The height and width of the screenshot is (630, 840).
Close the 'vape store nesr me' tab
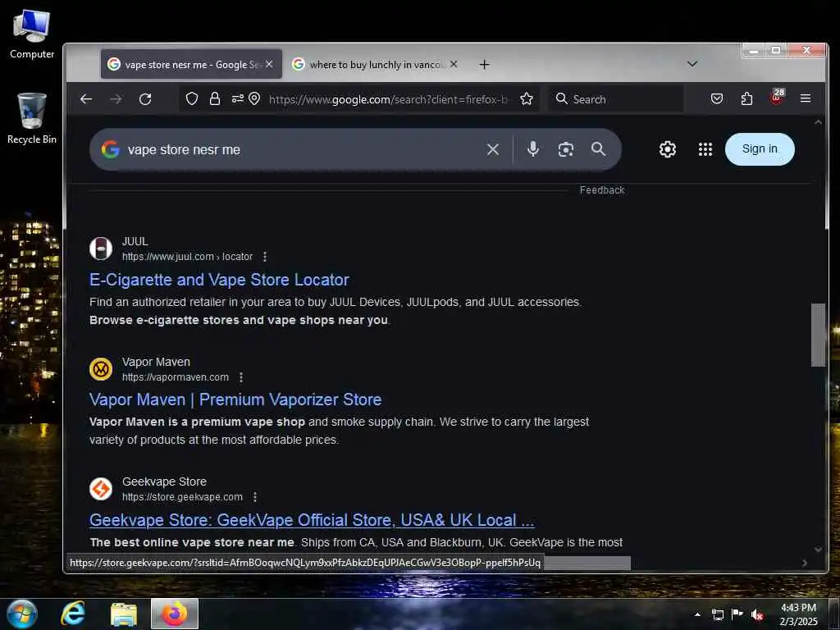click(x=269, y=64)
